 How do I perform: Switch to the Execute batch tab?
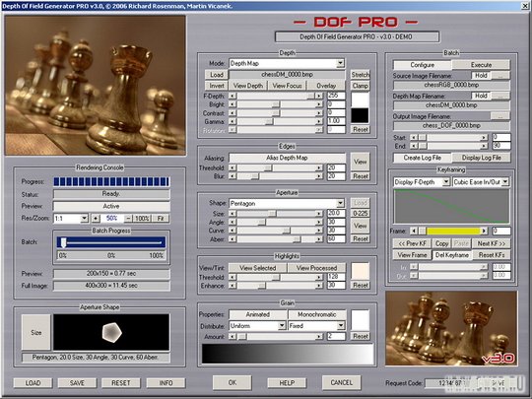[481, 65]
